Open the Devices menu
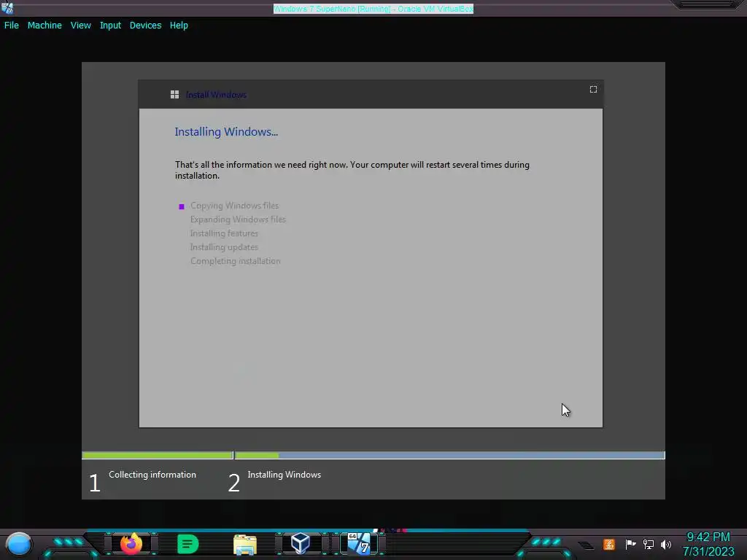The image size is (747, 560). 145,26
